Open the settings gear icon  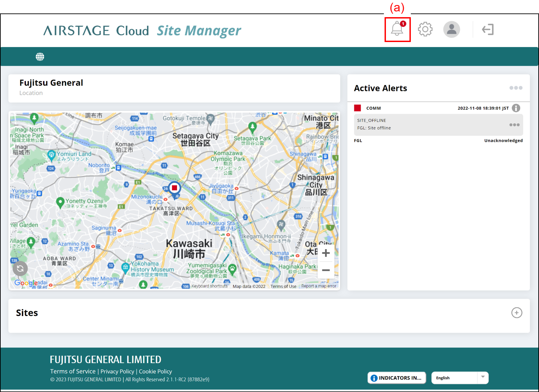click(x=425, y=29)
